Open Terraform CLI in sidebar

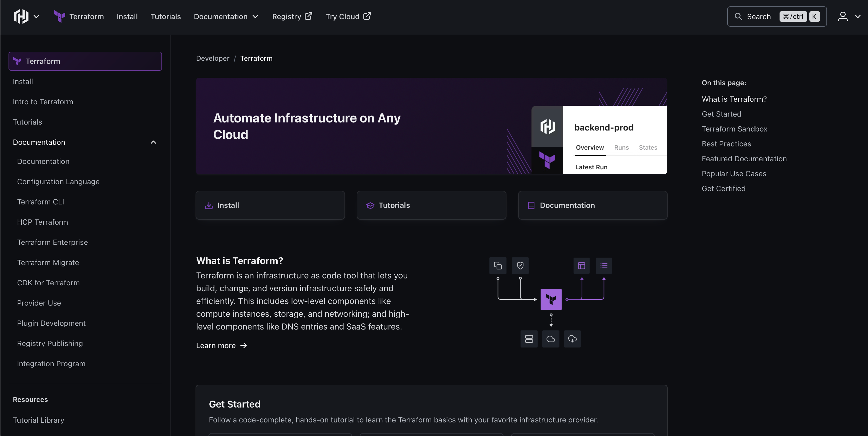[40, 202]
